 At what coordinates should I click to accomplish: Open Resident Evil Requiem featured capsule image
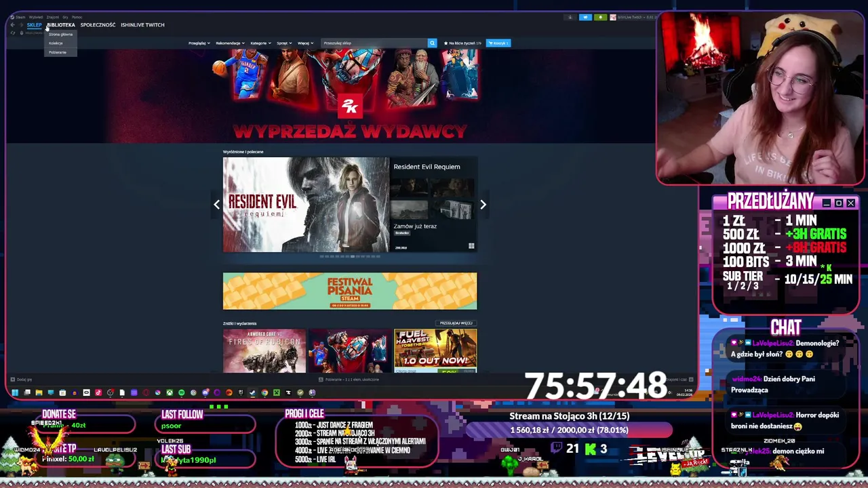click(306, 205)
